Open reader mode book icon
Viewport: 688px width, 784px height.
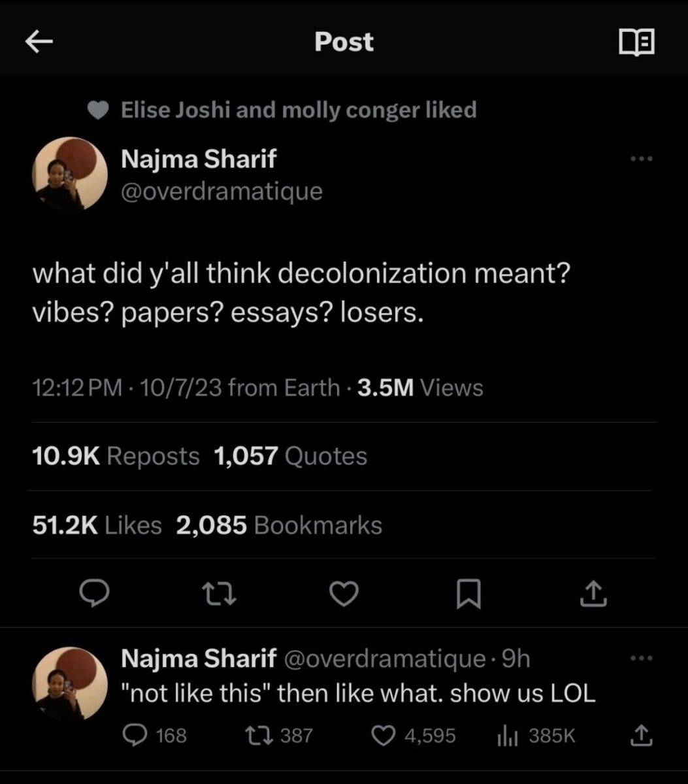pos(636,42)
